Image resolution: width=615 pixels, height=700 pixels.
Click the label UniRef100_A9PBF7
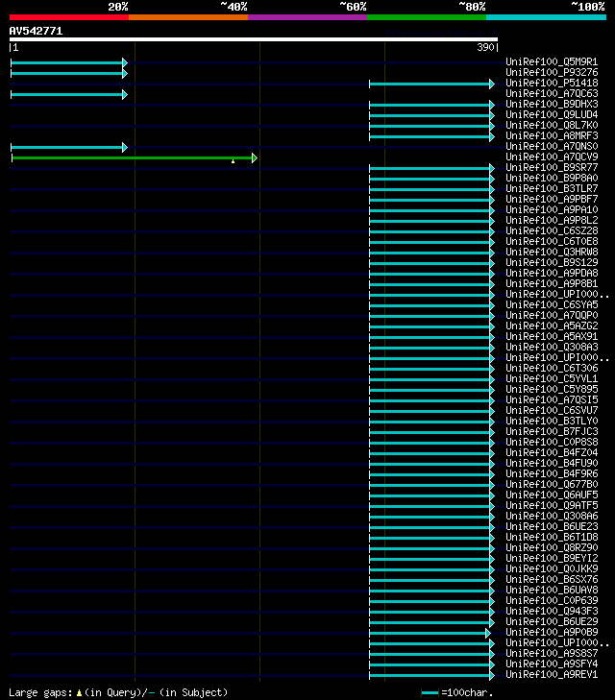(x=552, y=199)
